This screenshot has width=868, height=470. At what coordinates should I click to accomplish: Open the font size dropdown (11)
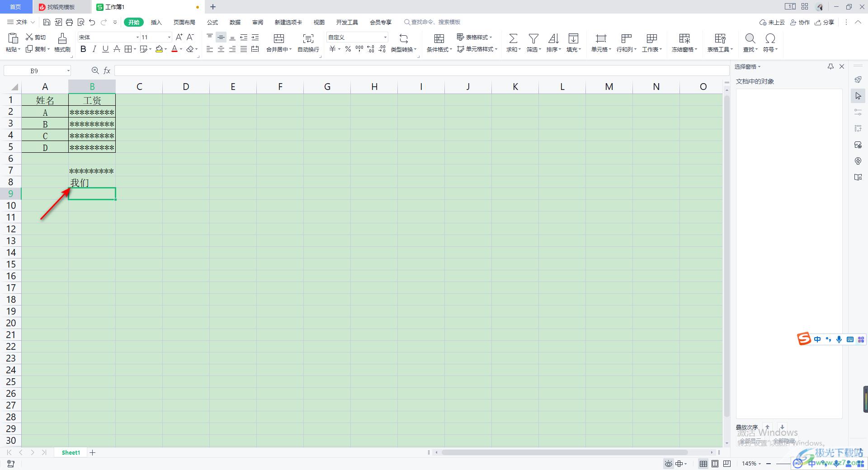click(x=169, y=38)
